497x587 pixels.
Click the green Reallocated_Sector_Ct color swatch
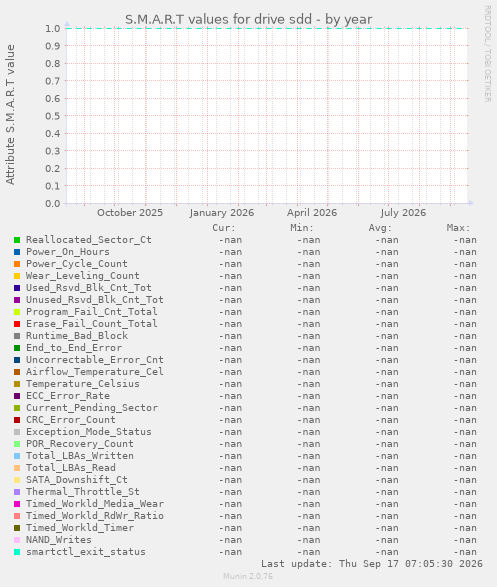(17, 240)
